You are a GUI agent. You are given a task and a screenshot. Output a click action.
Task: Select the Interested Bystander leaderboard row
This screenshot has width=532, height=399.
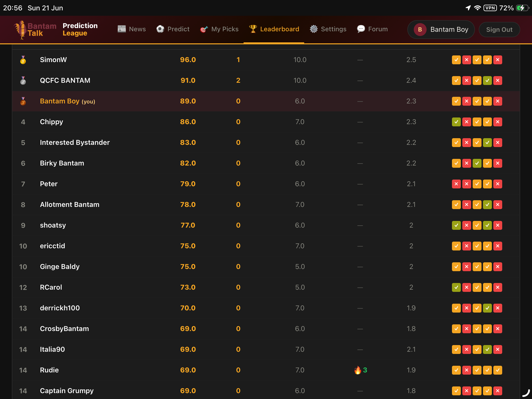pyautogui.click(x=266, y=142)
